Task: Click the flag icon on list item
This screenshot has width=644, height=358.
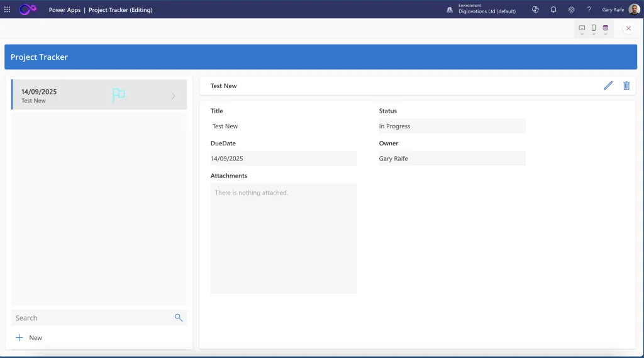Action: click(x=118, y=96)
